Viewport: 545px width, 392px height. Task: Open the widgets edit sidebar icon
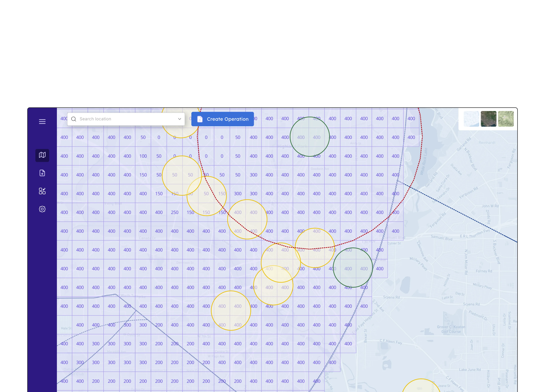42,191
